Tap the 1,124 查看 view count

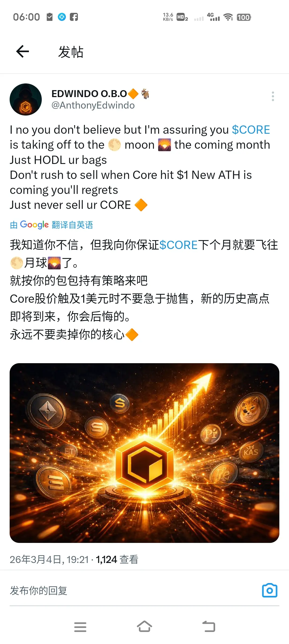(x=117, y=559)
